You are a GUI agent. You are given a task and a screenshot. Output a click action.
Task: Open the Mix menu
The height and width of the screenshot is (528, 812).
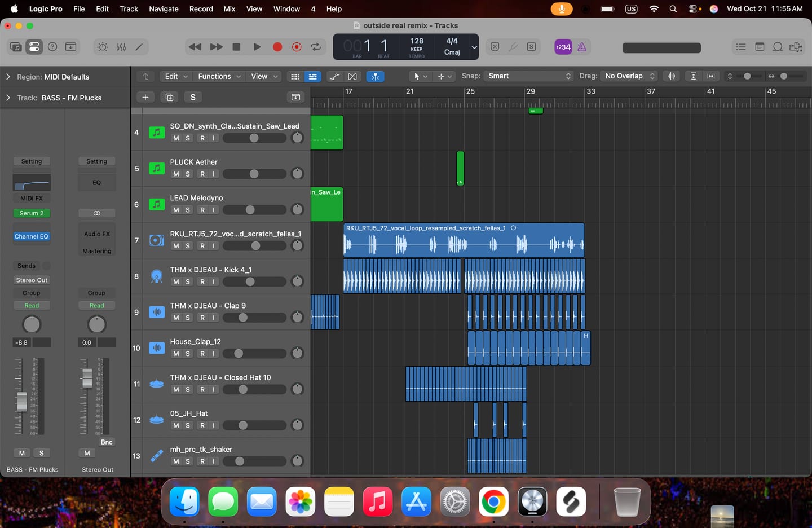coord(230,8)
